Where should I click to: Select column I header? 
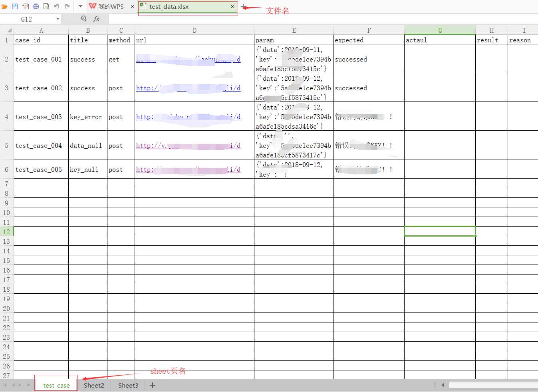pos(523,30)
